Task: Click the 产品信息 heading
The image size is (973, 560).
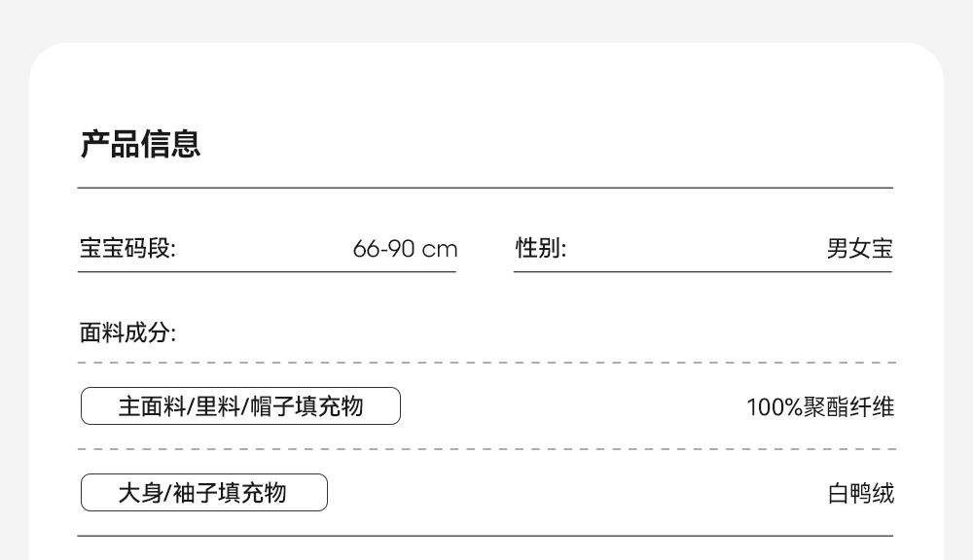Action: pyautogui.click(x=140, y=144)
